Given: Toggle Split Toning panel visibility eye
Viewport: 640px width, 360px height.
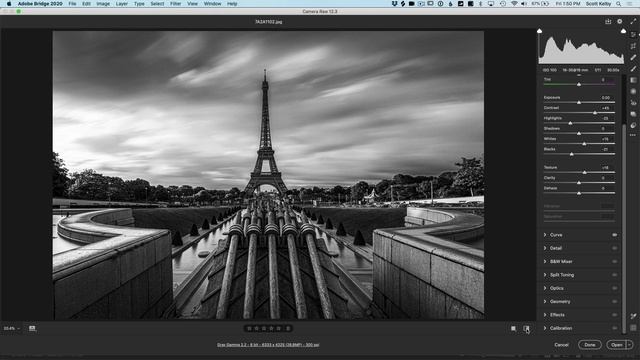Looking at the screenshot, I should coord(614,275).
